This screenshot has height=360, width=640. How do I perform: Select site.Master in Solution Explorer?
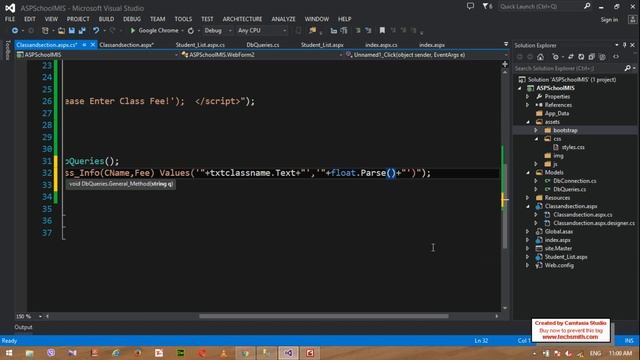click(x=558, y=249)
